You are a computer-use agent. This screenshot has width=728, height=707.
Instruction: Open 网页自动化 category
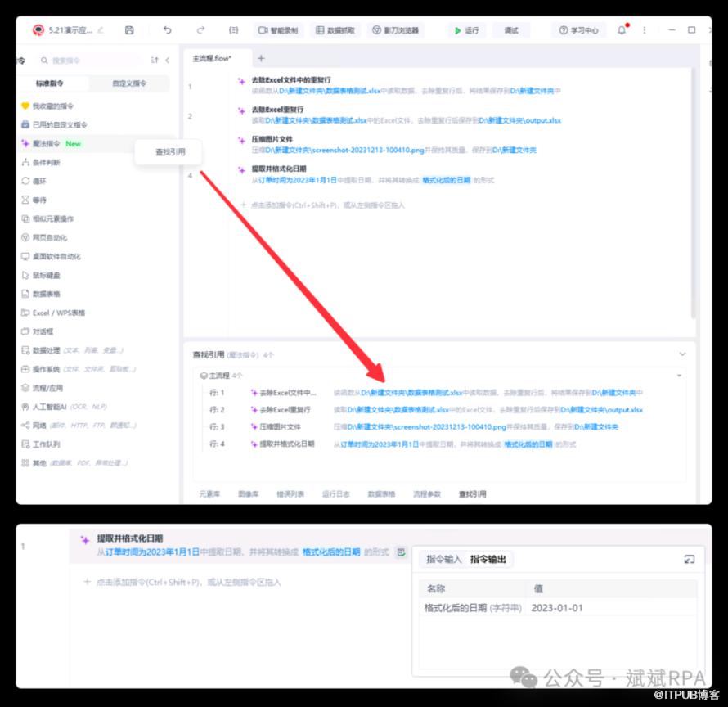pos(44,237)
